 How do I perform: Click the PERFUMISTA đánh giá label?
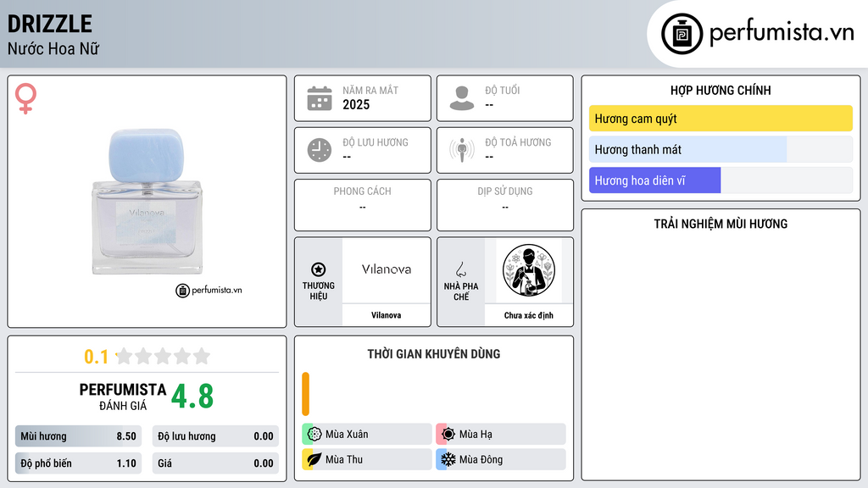point(122,396)
